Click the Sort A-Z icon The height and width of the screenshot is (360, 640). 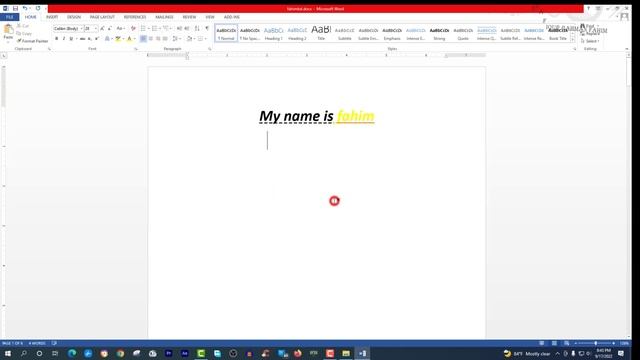[x=197, y=29]
